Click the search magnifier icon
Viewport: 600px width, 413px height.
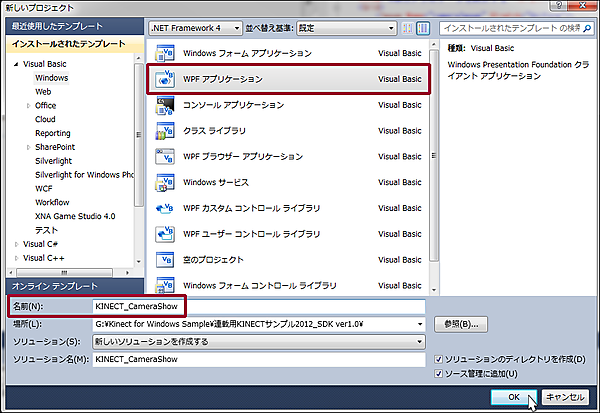click(587, 28)
